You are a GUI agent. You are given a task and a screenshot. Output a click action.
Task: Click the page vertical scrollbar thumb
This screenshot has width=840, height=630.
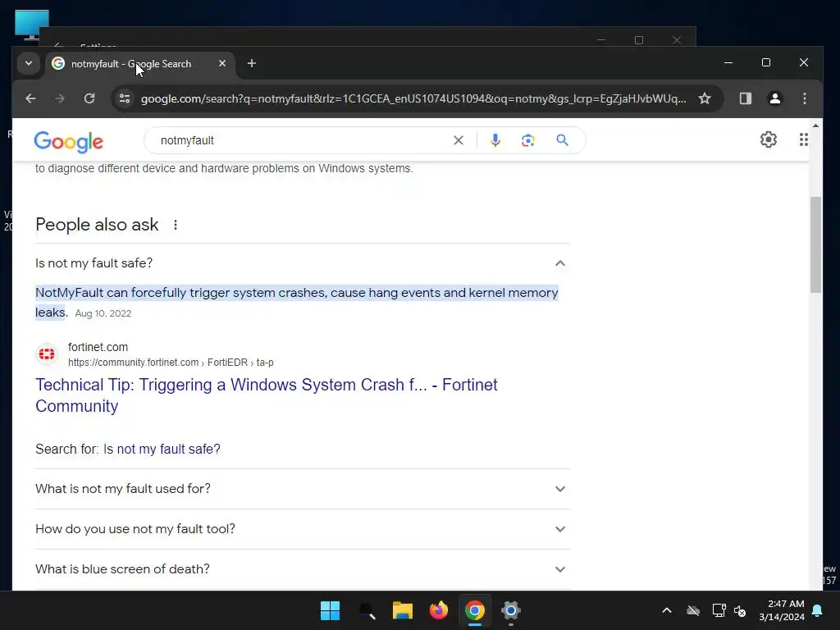pos(815,244)
